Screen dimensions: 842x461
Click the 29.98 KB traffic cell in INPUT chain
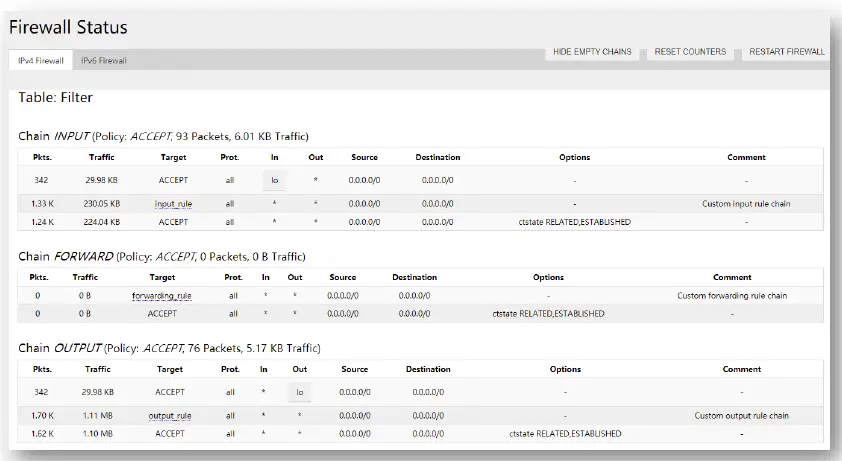click(x=101, y=180)
